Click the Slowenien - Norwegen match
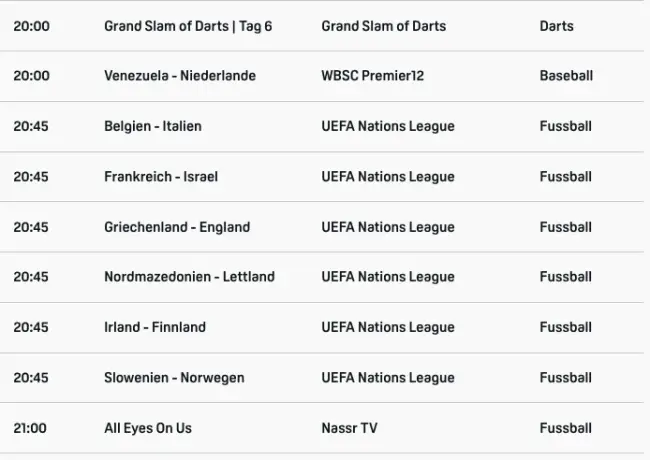 click(x=174, y=378)
